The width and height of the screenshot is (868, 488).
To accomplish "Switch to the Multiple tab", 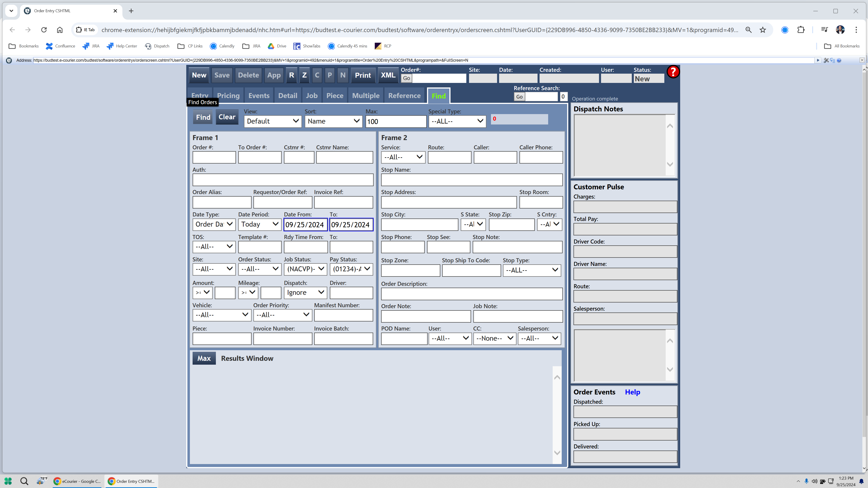I will click(x=366, y=96).
